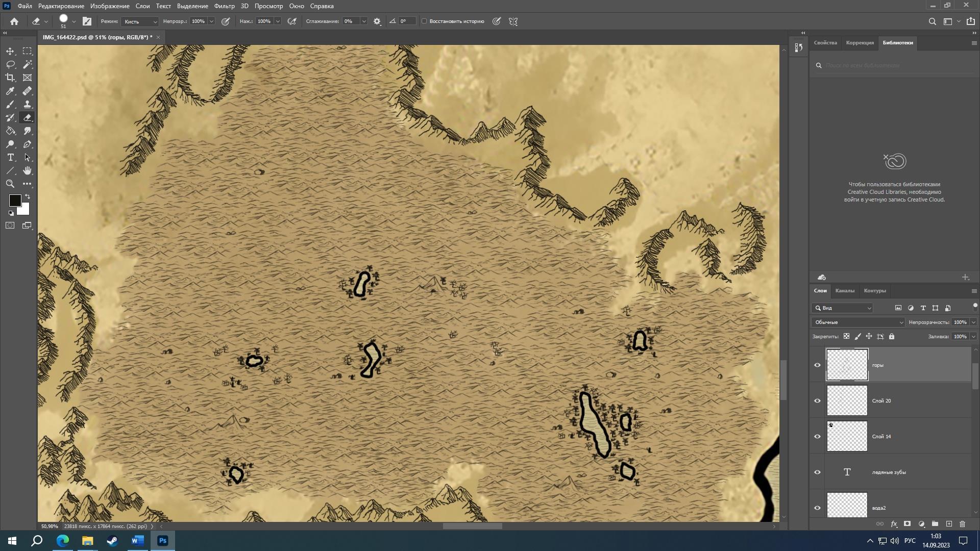Select the Lasso tool
The height and width of the screenshot is (551, 980).
(x=10, y=64)
